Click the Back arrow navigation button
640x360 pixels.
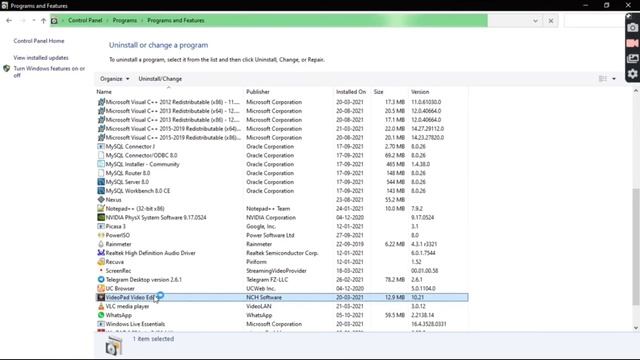coord(9,20)
